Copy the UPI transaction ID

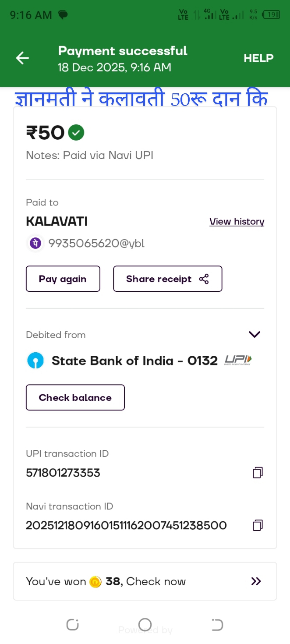(x=258, y=473)
